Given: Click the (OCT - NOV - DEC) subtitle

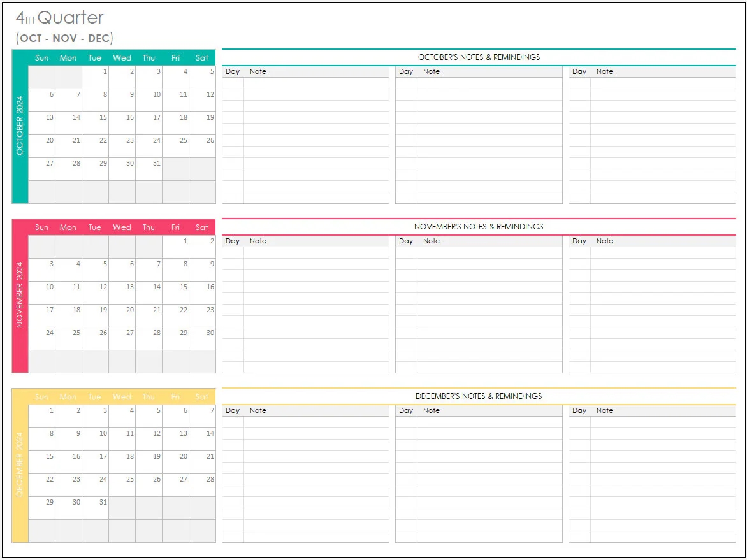Looking at the screenshot, I should (64, 38).
